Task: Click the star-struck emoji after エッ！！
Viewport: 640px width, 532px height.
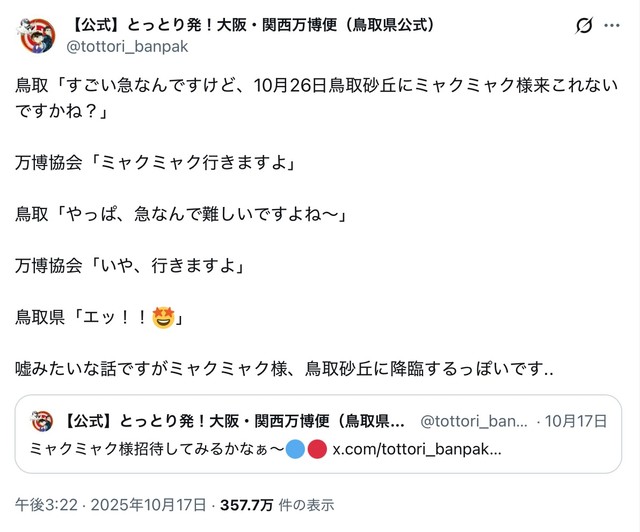Action: point(164,319)
